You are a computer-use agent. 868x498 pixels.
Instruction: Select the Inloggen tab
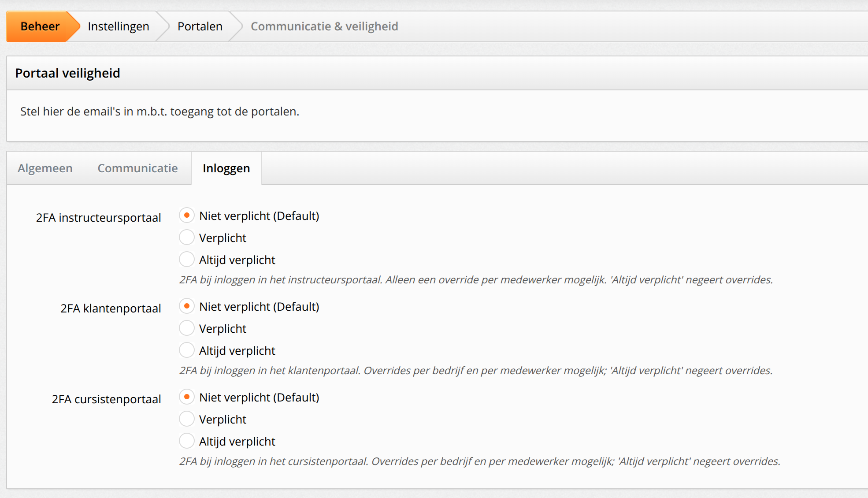point(226,168)
